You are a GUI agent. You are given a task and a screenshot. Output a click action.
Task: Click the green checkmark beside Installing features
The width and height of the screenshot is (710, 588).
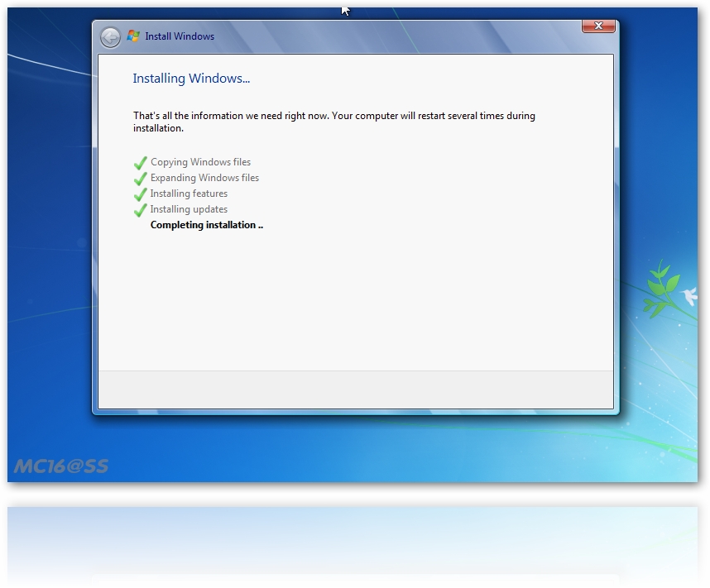[x=141, y=194]
